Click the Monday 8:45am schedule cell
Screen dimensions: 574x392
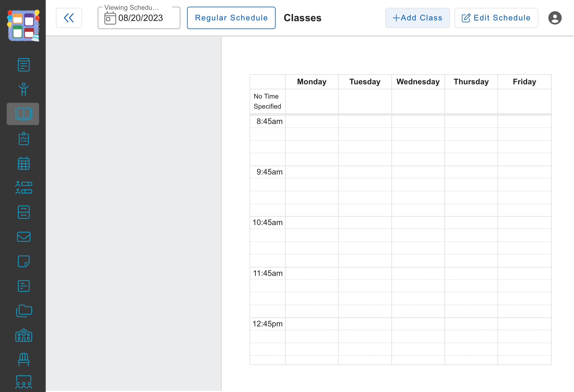[312, 121]
